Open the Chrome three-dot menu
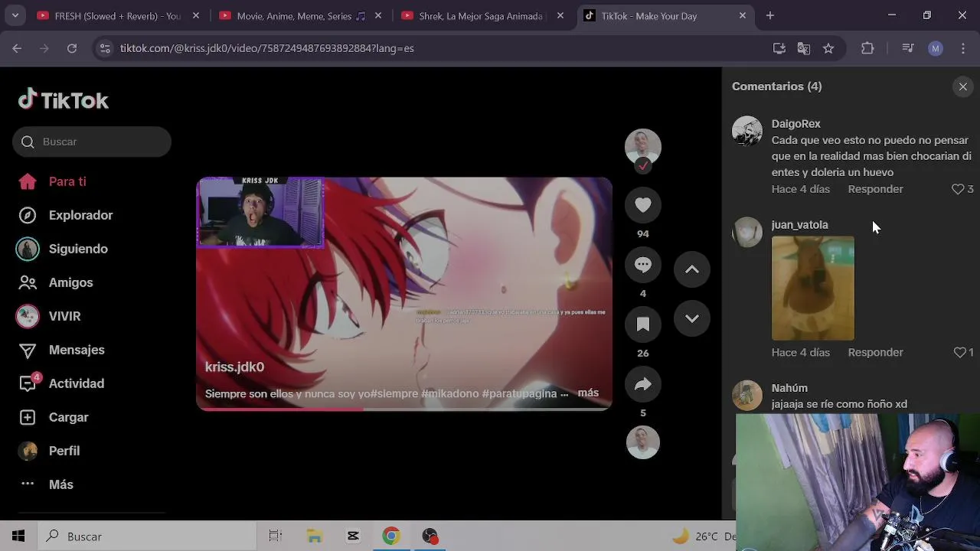The image size is (980, 551). pos(963,48)
